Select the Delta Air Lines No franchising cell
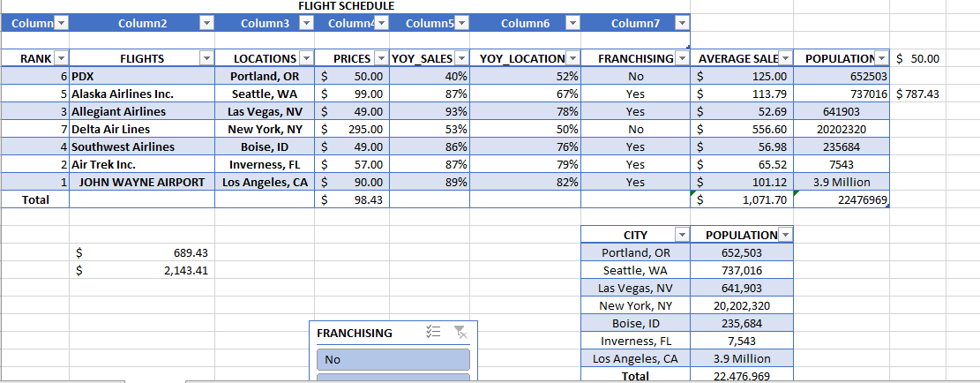This screenshot has width=980, height=383. point(636,130)
